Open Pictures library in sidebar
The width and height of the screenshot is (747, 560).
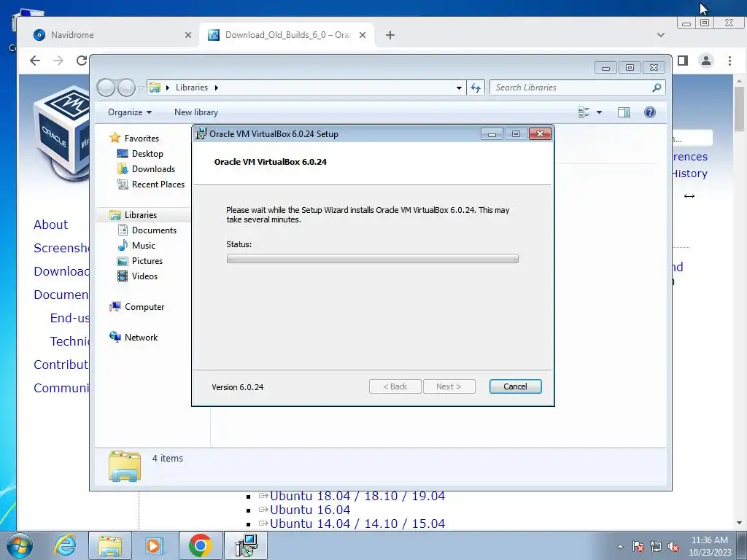(147, 260)
